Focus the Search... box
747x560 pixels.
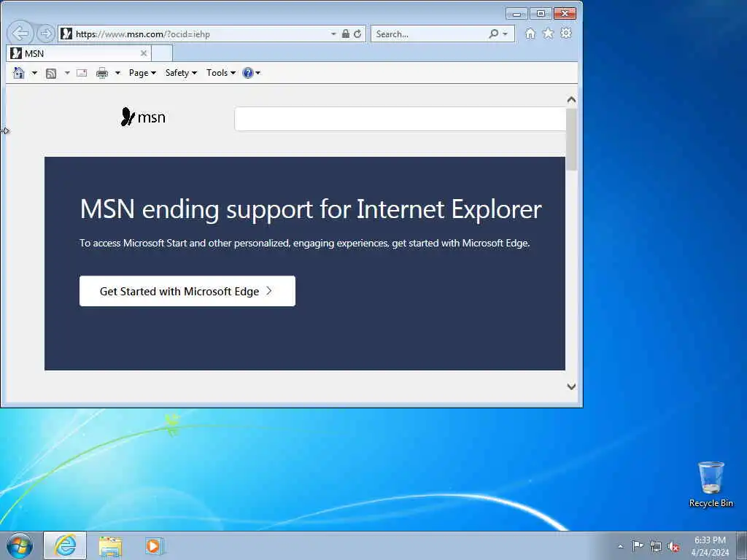coord(429,34)
